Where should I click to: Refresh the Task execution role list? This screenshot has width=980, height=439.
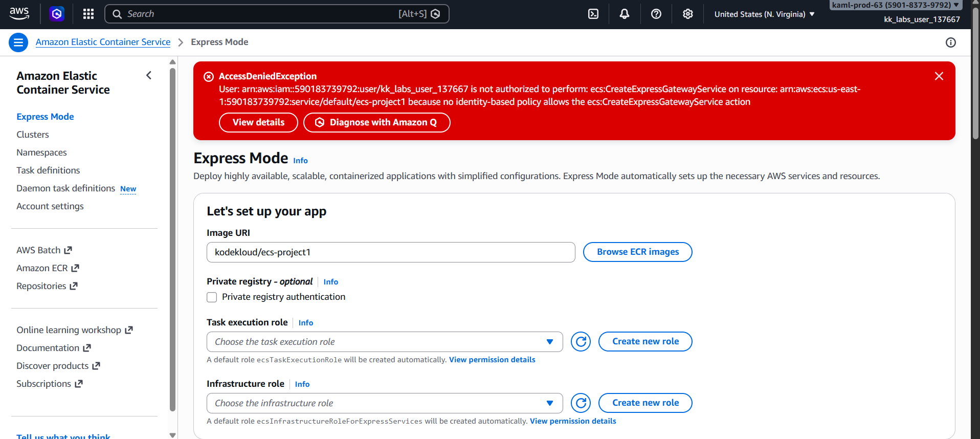pyautogui.click(x=581, y=342)
